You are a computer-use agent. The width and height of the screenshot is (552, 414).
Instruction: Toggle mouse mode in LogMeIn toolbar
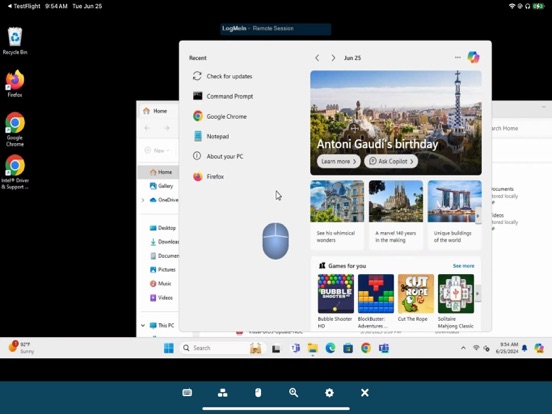(x=258, y=393)
